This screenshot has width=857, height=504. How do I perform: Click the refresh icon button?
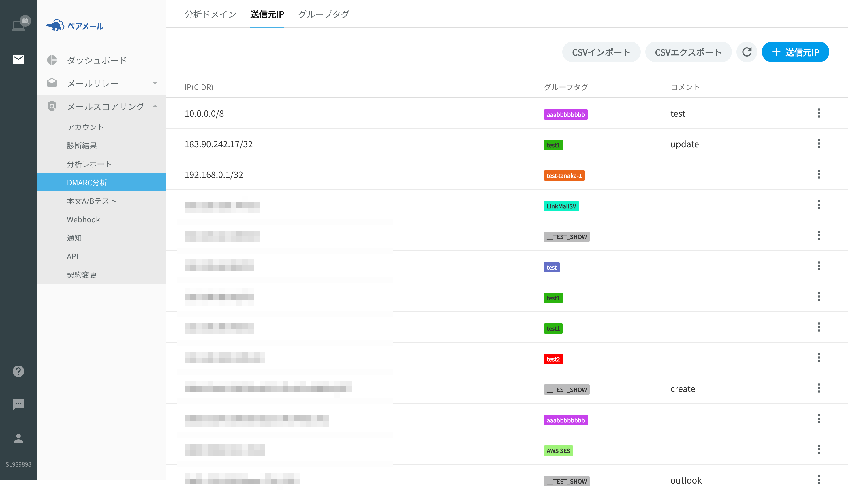pyautogui.click(x=747, y=52)
